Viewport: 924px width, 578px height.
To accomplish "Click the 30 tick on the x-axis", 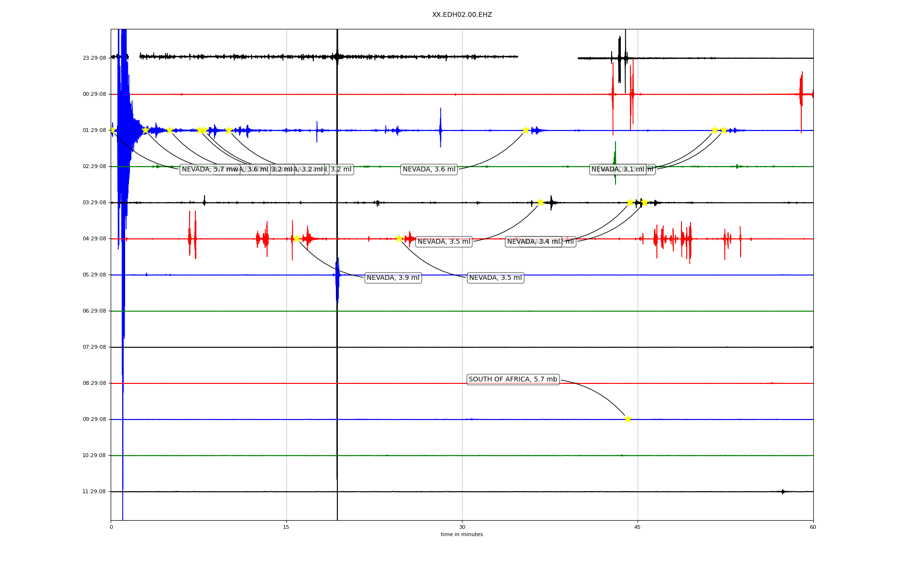I will [462, 527].
